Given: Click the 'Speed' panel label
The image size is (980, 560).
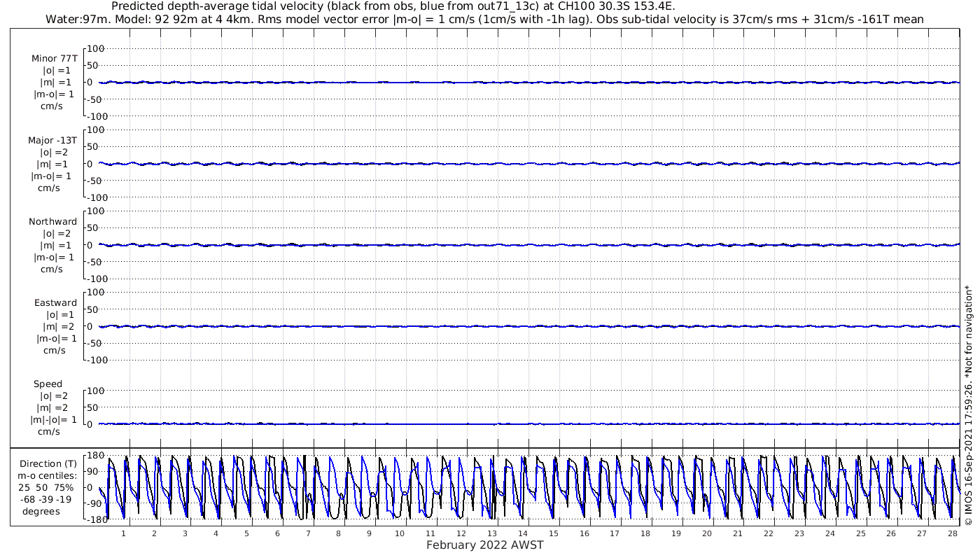Looking at the screenshot, I should (x=48, y=384).
